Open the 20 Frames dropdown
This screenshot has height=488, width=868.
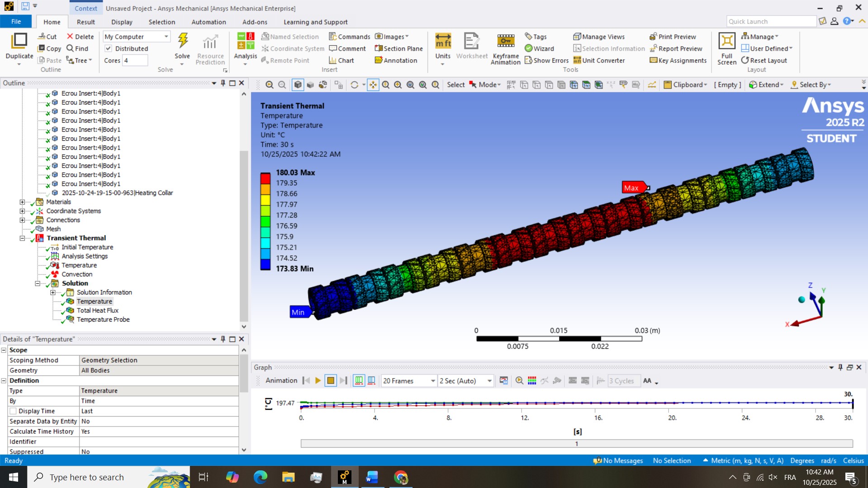coord(432,381)
